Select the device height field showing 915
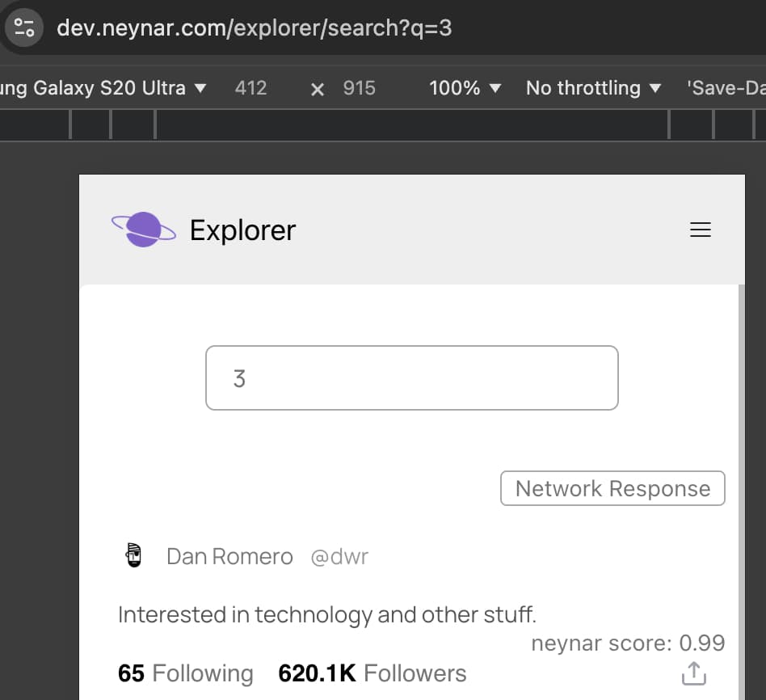 click(359, 88)
